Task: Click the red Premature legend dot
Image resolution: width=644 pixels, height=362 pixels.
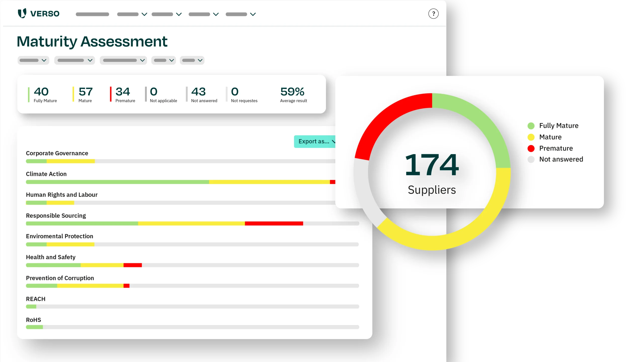Action: [x=531, y=148]
